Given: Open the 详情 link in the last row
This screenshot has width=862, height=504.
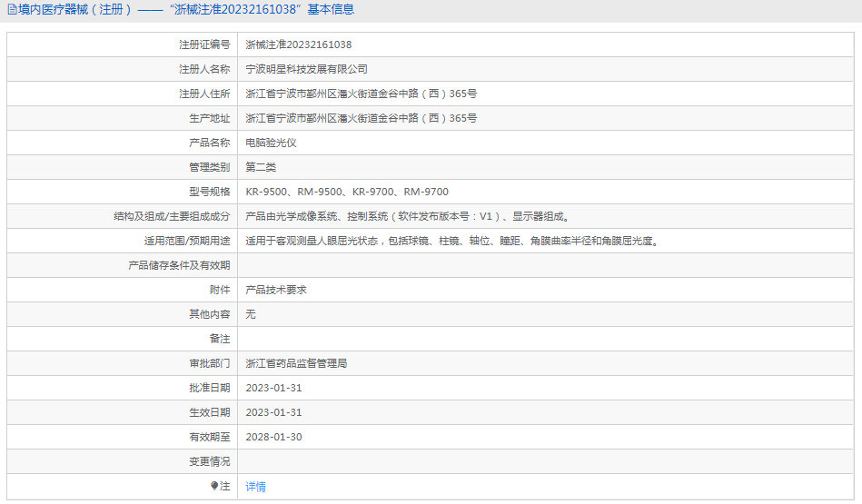Looking at the screenshot, I should tap(255, 487).
